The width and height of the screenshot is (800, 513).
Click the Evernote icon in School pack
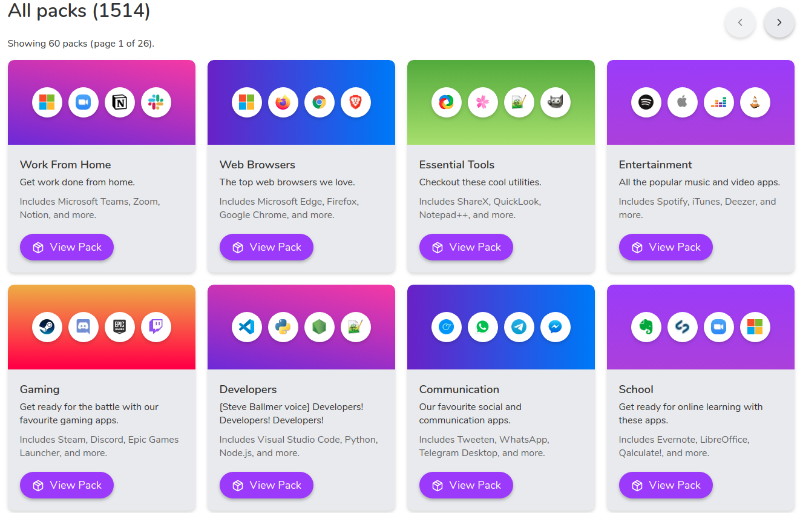pos(647,327)
